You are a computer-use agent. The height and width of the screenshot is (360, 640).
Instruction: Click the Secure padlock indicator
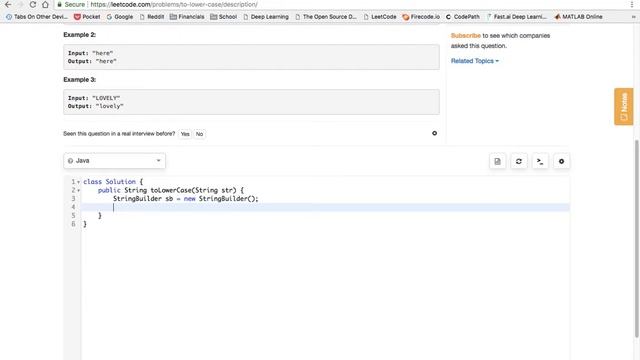pyautogui.click(x=71, y=4)
